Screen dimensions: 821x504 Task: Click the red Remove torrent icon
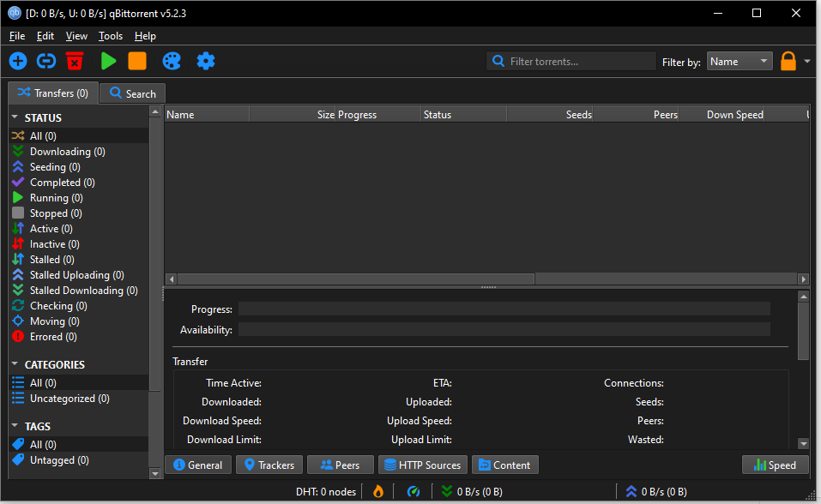75,61
